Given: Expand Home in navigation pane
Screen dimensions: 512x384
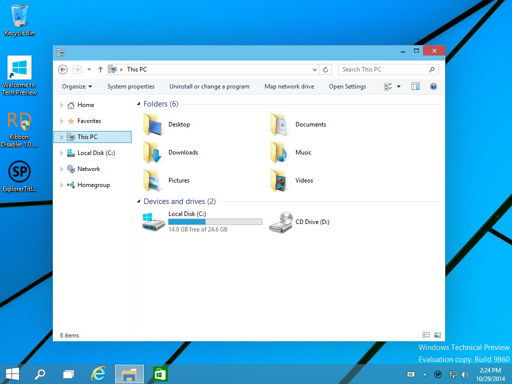Looking at the screenshot, I should [61, 105].
